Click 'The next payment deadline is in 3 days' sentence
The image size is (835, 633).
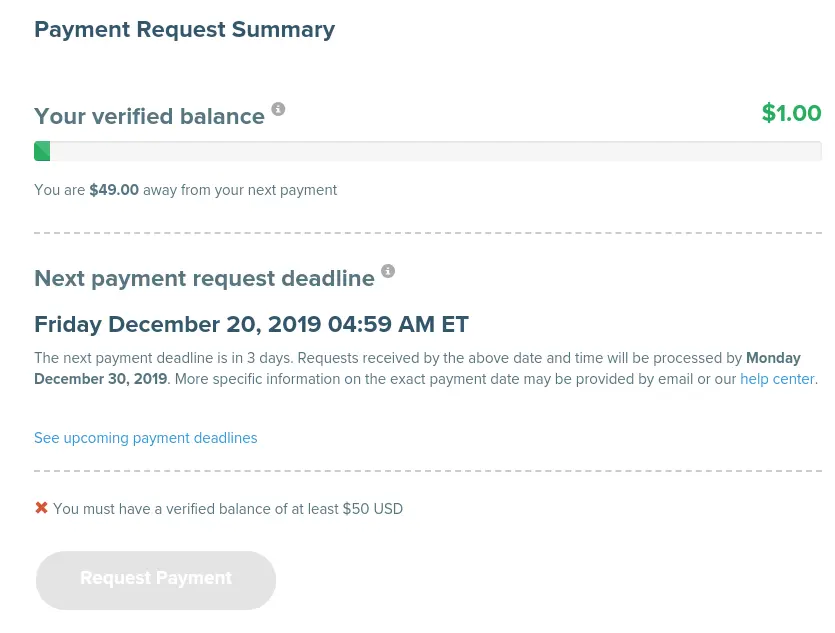coord(165,358)
